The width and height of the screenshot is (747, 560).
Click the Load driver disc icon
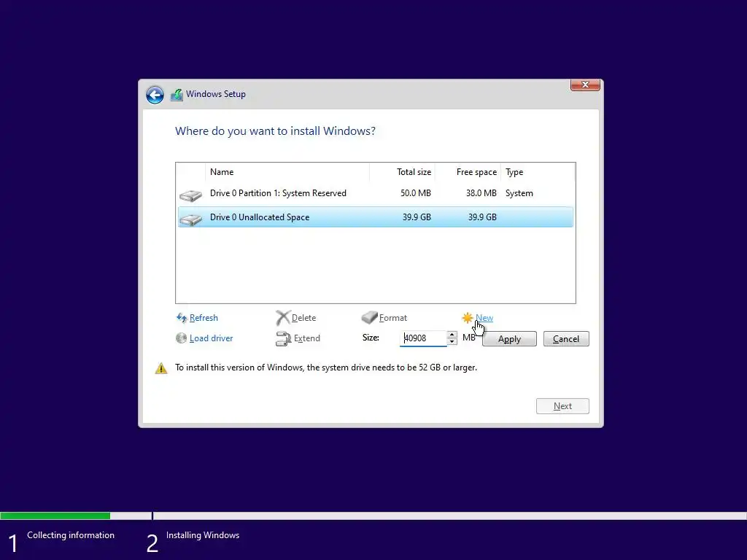click(x=181, y=338)
